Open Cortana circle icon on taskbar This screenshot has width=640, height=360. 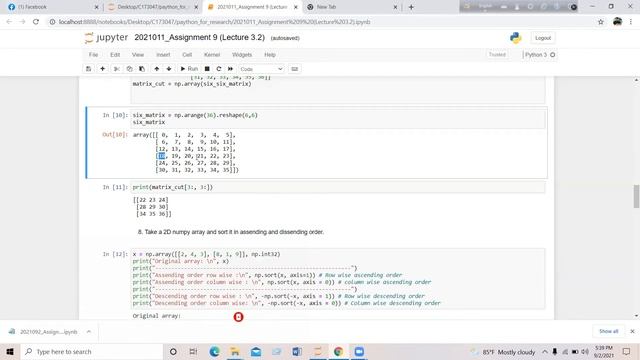tap(173, 351)
